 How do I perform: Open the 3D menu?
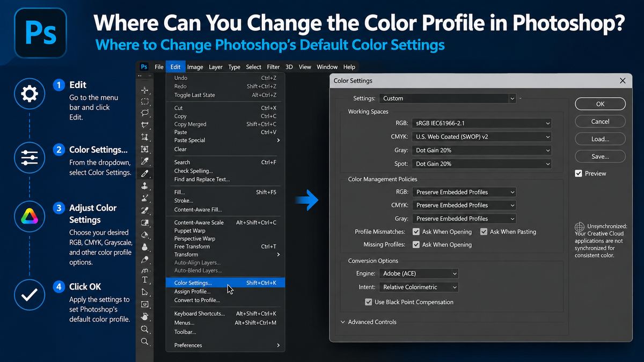(289, 67)
